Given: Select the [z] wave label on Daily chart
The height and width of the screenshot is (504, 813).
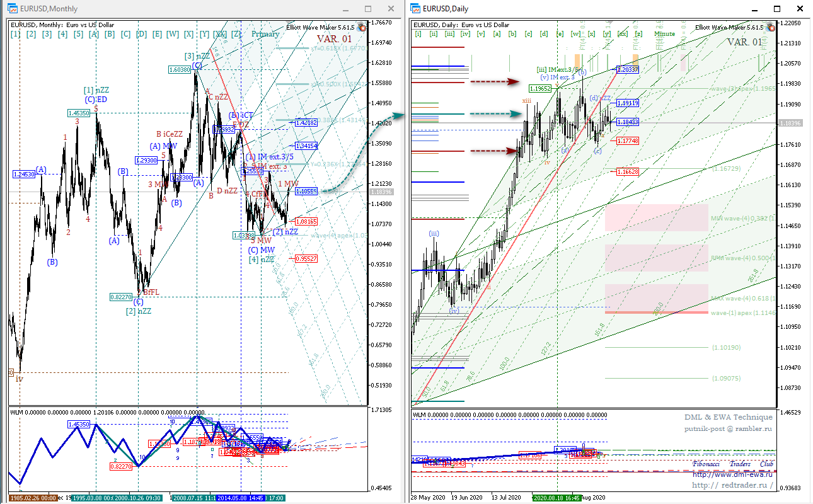Looking at the screenshot, I should [x=638, y=34].
